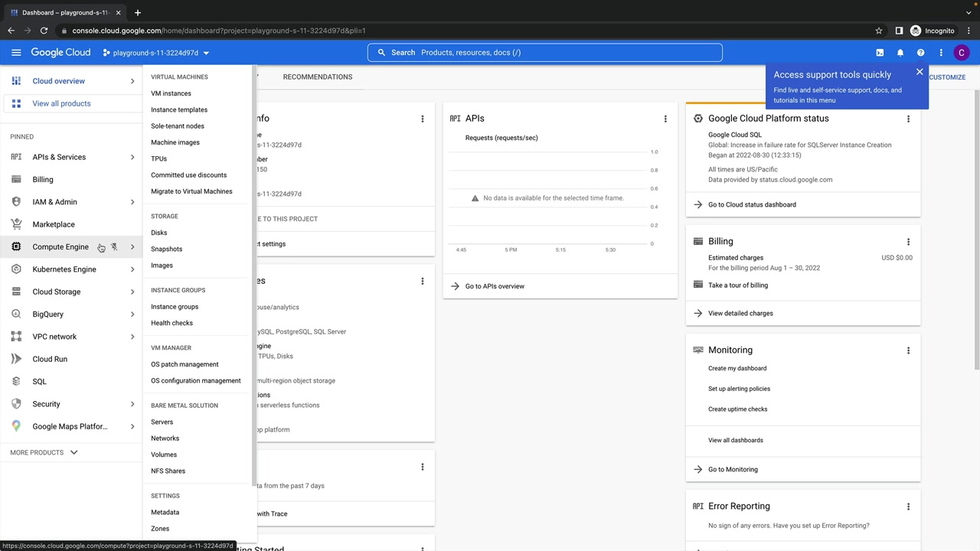Click the submenu vertical scrollbar

(x=253, y=275)
